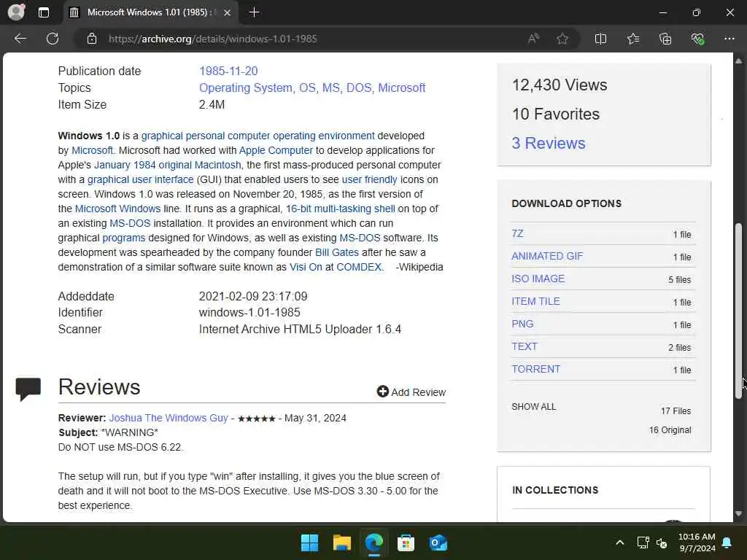
Task: Click the scrollbar up arrow
Action: coord(738,61)
